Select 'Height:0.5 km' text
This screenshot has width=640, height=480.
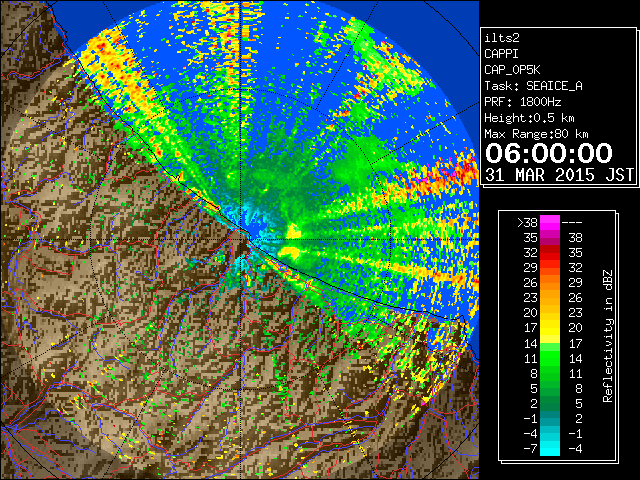(529, 118)
